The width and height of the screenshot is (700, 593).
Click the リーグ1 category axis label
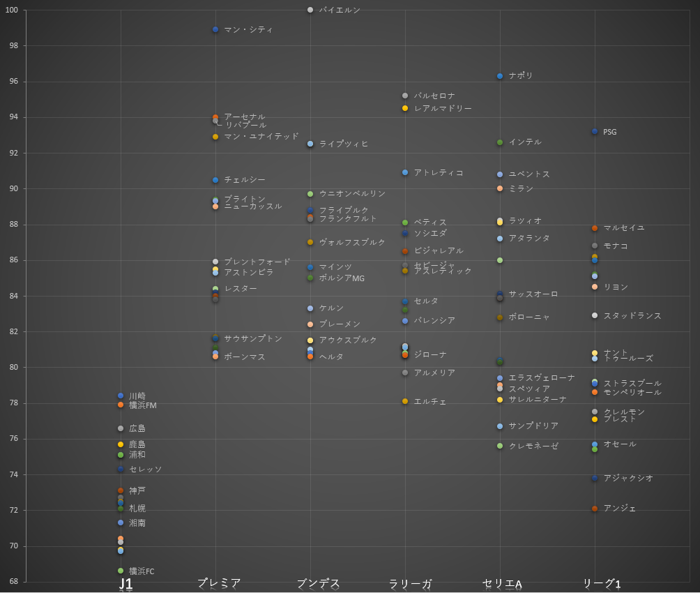(x=602, y=584)
